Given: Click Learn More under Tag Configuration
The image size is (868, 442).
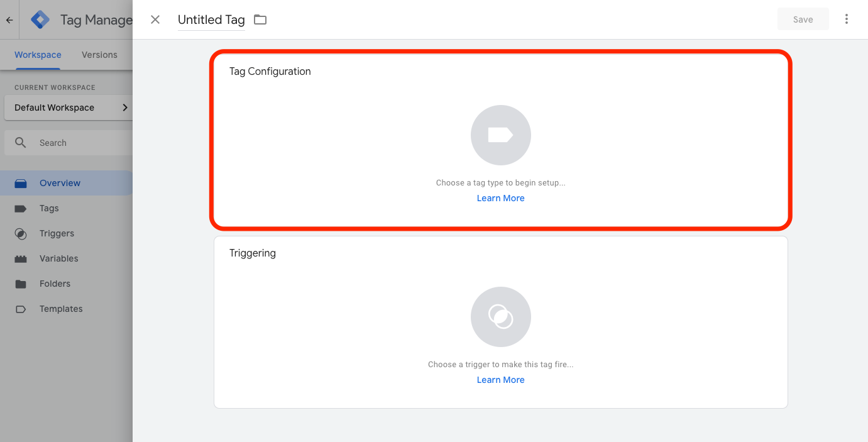Looking at the screenshot, I should 500,198.
